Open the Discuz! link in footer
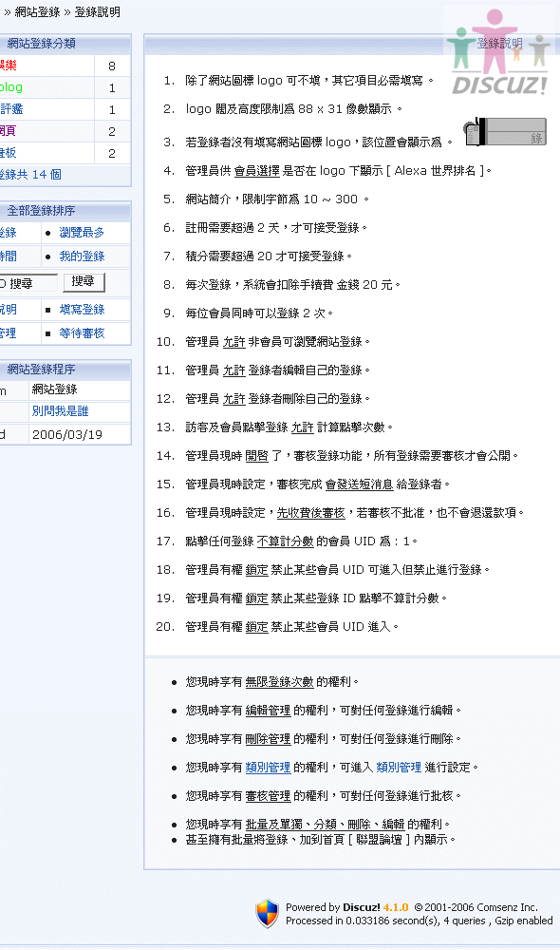Viewport: 560px width, 950px height. pyautogui.click(x=362, y=907)
